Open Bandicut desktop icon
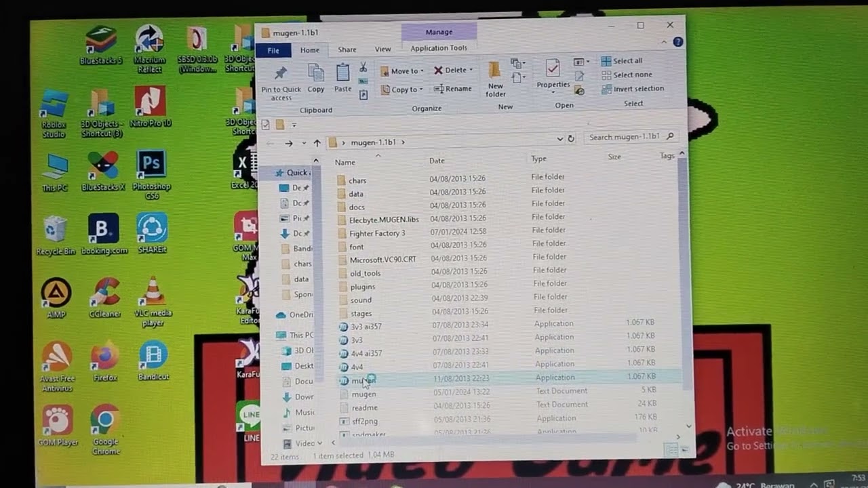This screenshot has width=868, height=488. 153,361
